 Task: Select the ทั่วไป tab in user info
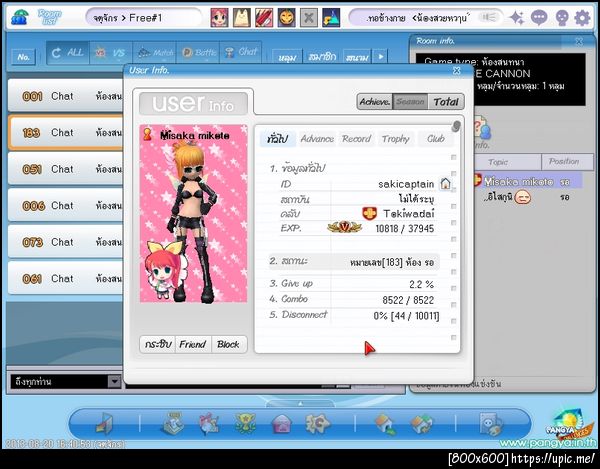point(277,139)
